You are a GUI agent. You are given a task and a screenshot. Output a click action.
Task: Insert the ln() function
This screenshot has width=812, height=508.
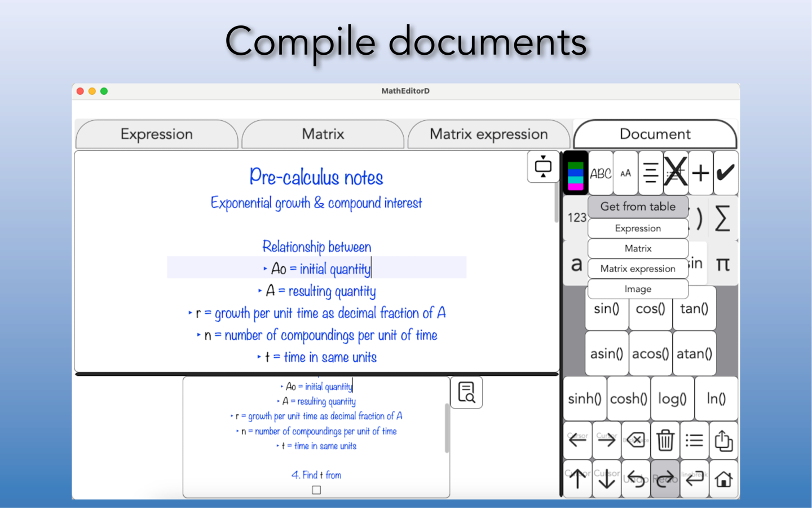(716, 398)
